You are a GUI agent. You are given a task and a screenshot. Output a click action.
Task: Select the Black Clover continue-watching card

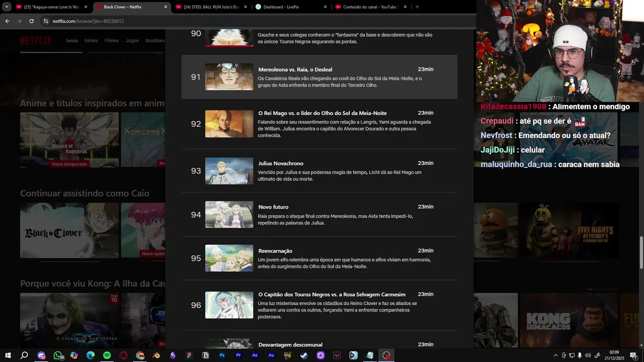(x=69, y=231)
